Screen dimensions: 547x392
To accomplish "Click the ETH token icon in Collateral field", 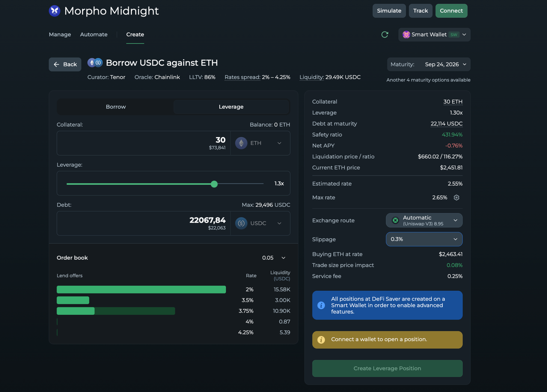I will coord(241,143).
